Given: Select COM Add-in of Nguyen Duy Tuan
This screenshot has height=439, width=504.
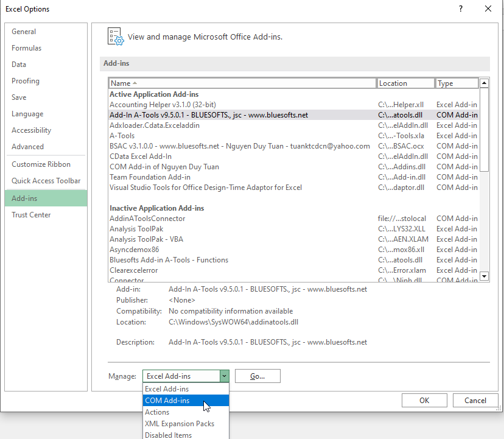Looking at the screenshot, I should 294,167.
